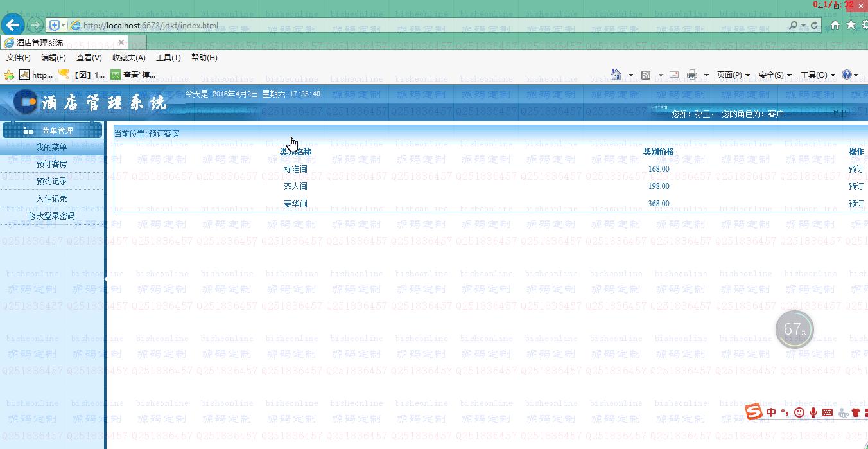The image size is (868, 449).
Task: Click the browser forward arrow button
Action: (35, 25)
